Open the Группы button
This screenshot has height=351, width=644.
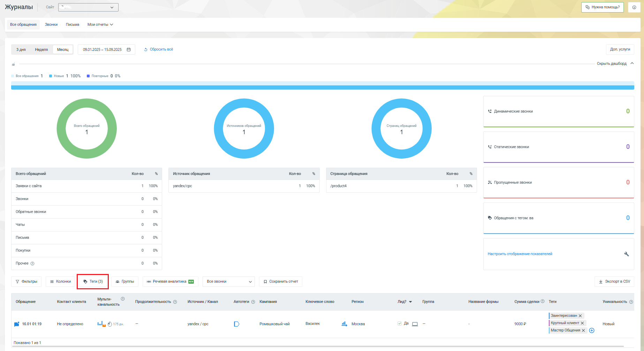tap(125, 282)
